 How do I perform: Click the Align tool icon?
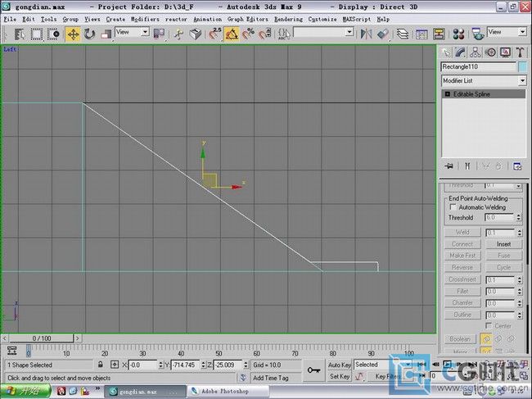[x=383, y=34]
